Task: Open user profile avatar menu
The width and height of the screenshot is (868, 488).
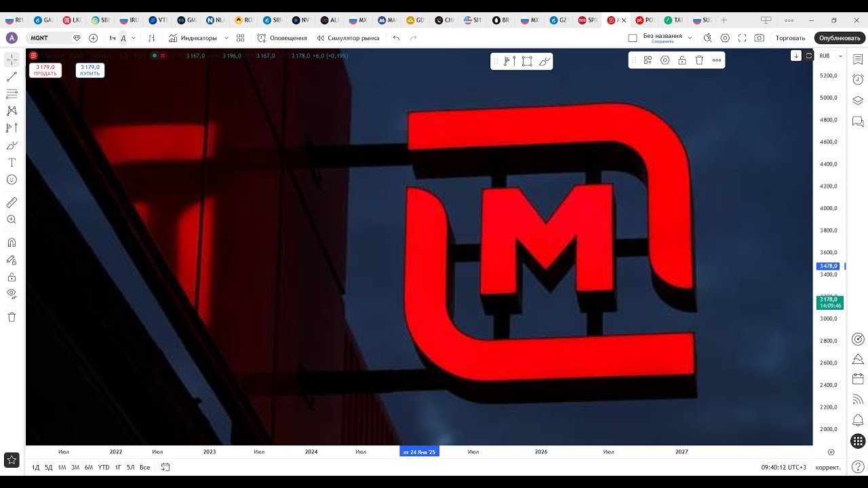Action: [12, 38]
